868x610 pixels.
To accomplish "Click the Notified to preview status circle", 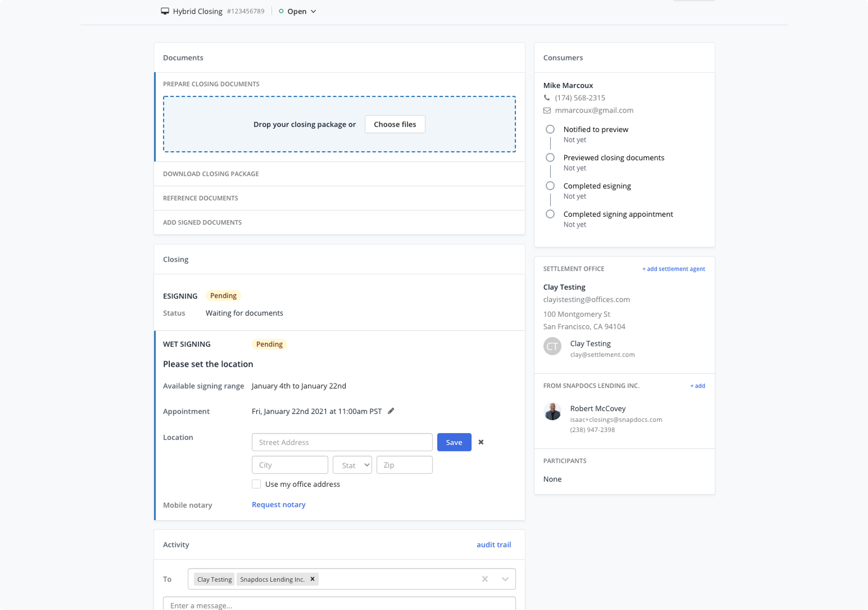I will (x=550, y=129).
